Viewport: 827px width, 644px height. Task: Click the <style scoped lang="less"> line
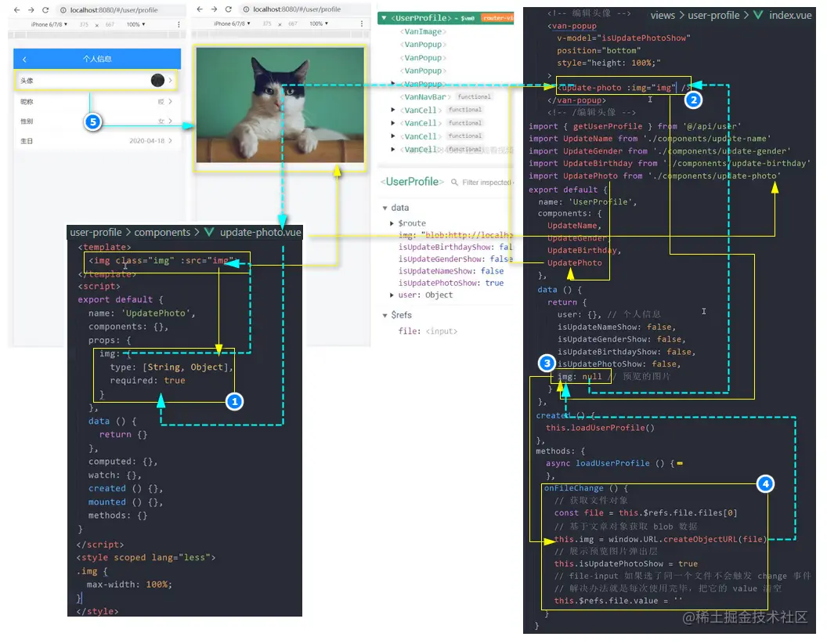(x=146, y=558)
